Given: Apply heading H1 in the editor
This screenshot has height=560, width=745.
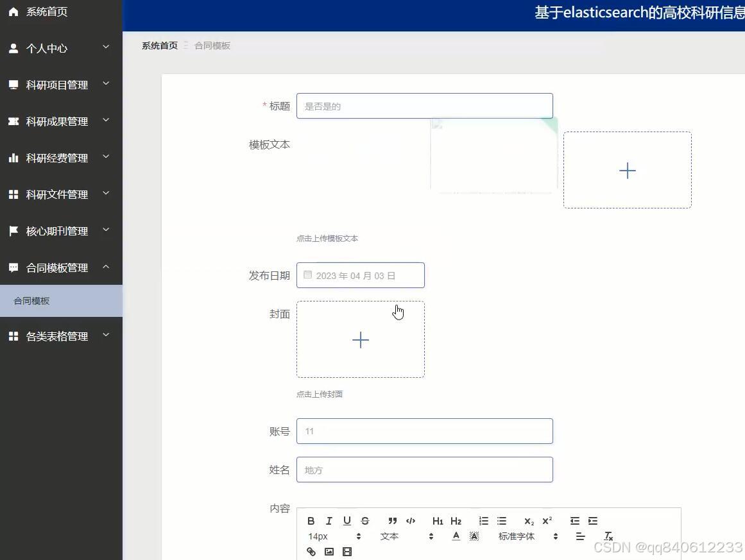Looking at the screenshot, I should pos(438,521).
